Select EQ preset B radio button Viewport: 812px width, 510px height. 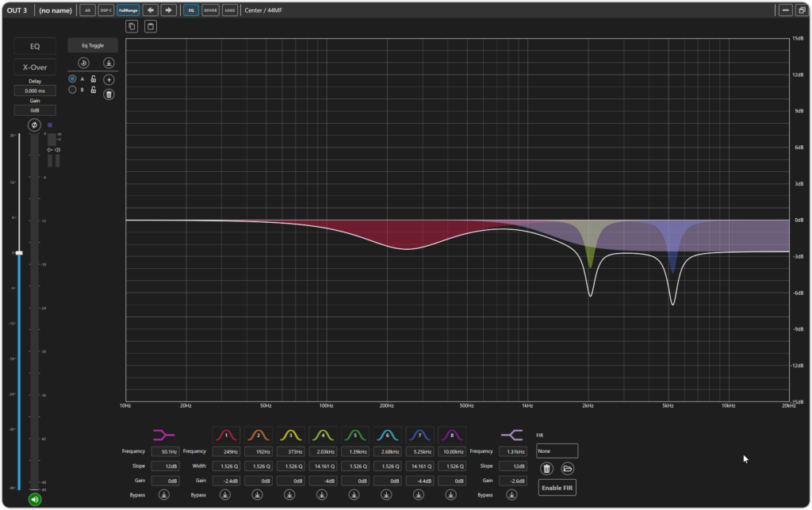[x=72, y=90]
